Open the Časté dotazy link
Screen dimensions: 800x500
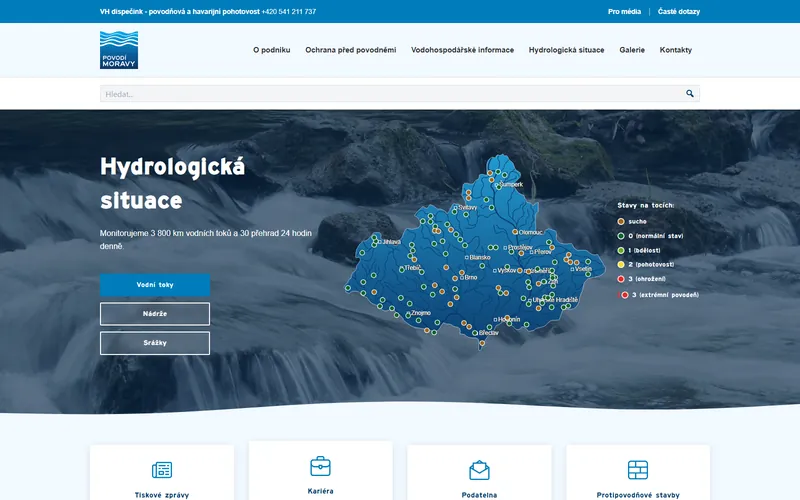tap(679, 11)
